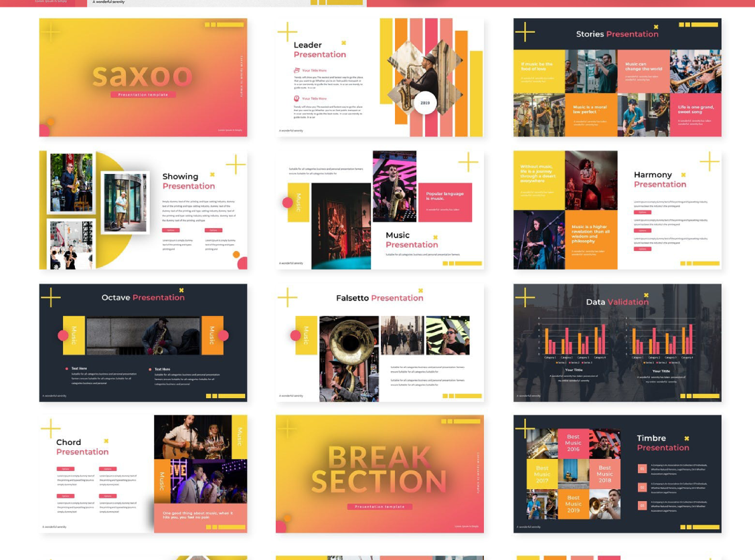
Task: Open the Break Section slide thumbnail
Action: pyautogui.click(x=380, y=474)
